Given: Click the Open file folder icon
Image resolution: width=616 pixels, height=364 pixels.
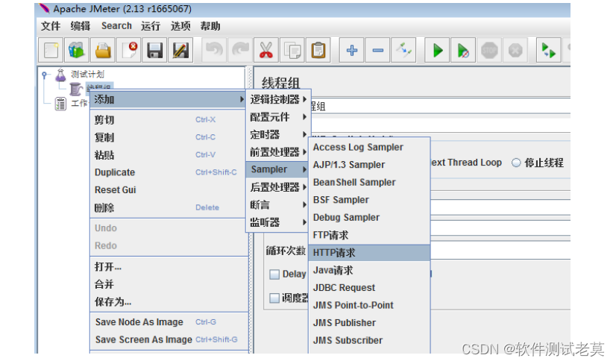Looking at the screenshot, I should pos(103,50).
